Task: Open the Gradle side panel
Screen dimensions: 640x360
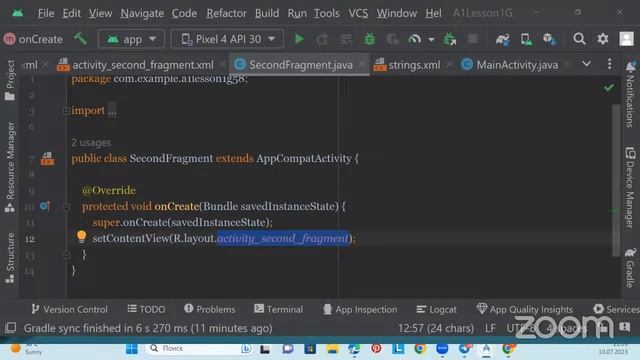Action: [x=630, y=268]
